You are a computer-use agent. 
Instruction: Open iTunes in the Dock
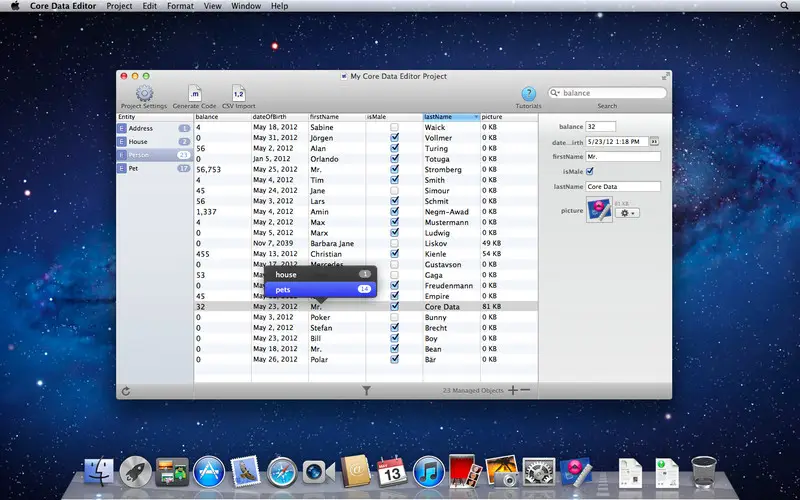click(x=429, y=471)
